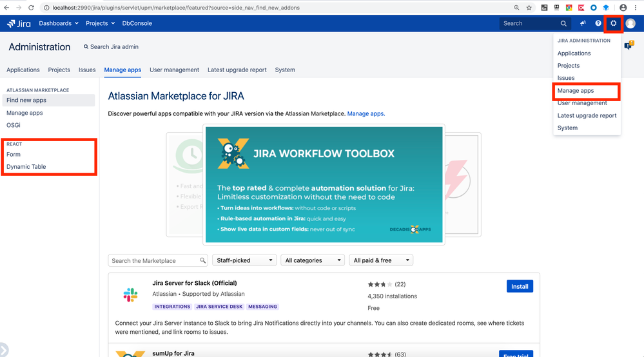Open DbConsole in the top navigation
644x357 pixels.
pyautogui.click(x=137, y=23)
